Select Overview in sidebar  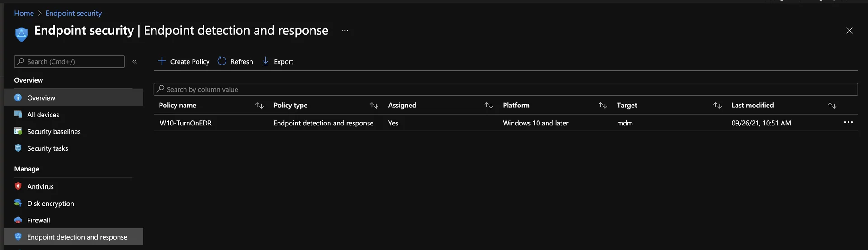point(73,97)
